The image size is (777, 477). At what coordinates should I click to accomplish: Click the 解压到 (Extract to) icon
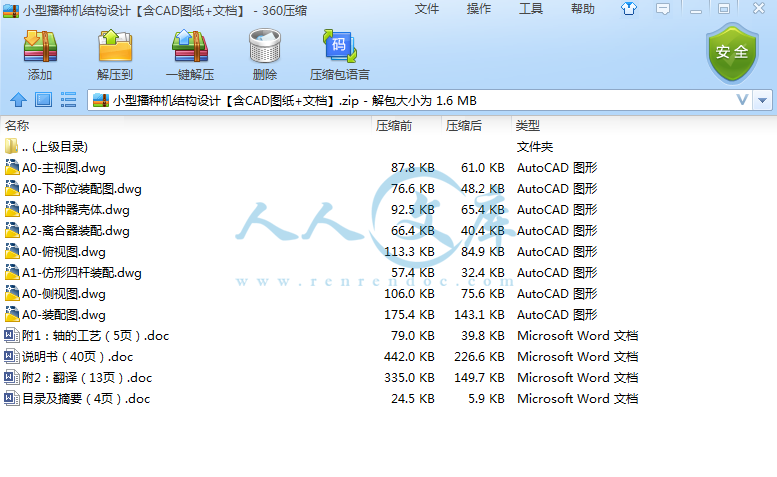pos(115,47)
